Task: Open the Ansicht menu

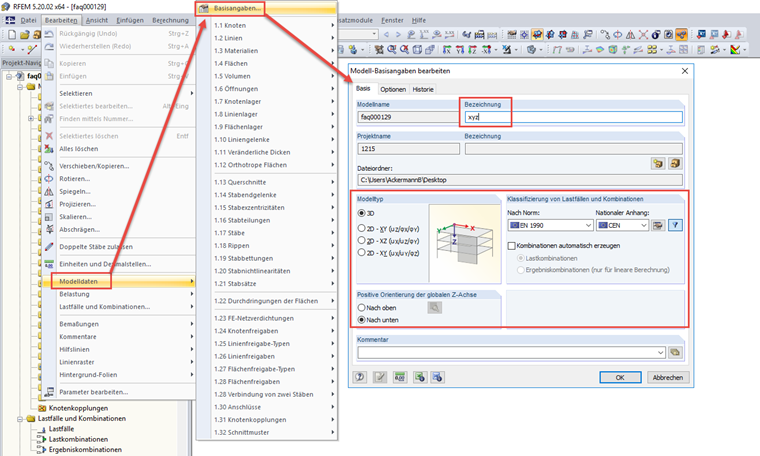Action: coord(97,20)
